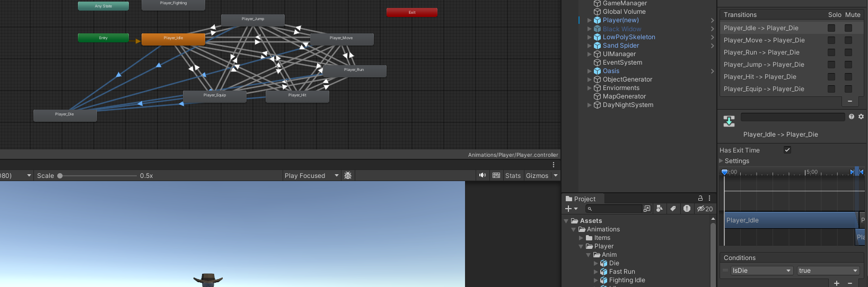Open the Game view kebab menu
Image resolution: width=868 pixels, height=287 pixels.
(554, 165)
